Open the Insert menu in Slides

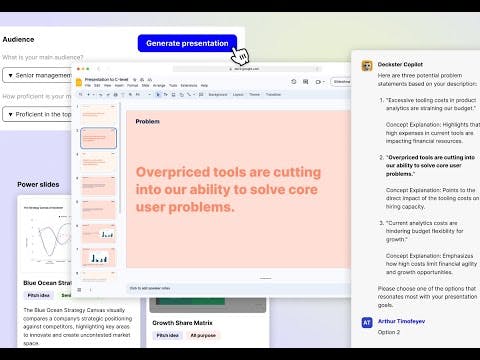coord(119,86)
